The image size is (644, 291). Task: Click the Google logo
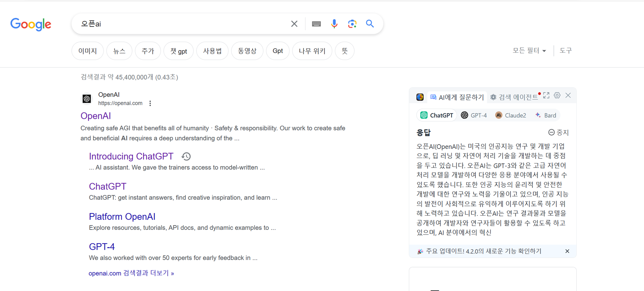point(31,24)
